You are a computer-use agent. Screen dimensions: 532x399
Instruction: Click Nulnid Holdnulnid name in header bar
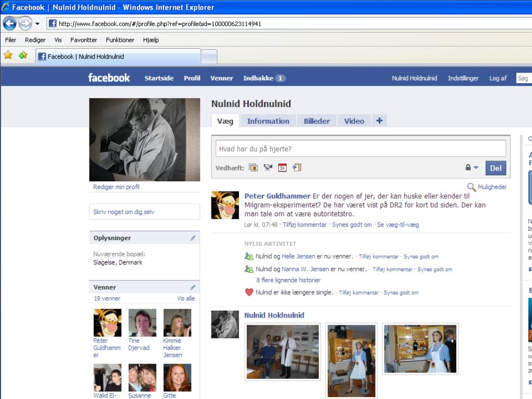click(414, 78)
